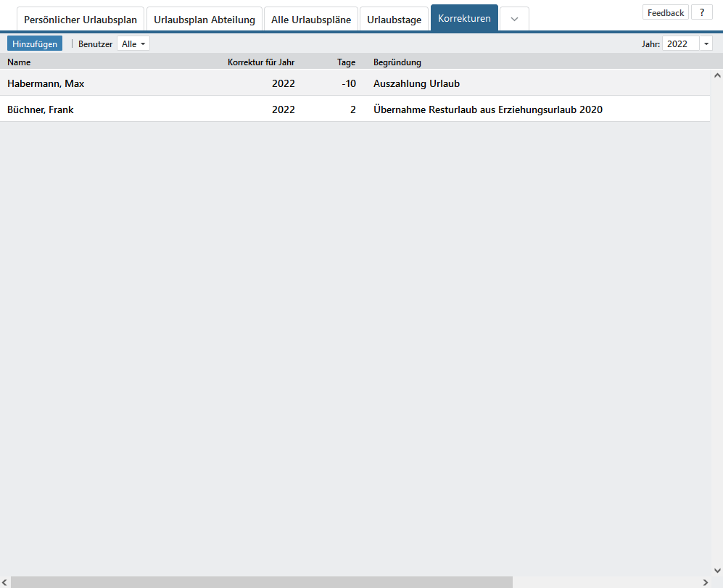The width and height of the screenshot is (723, 588).
Task: Expand the more-tabs chevron after Korrekturen
Action: pyautogui.click(x=514, y=20)
